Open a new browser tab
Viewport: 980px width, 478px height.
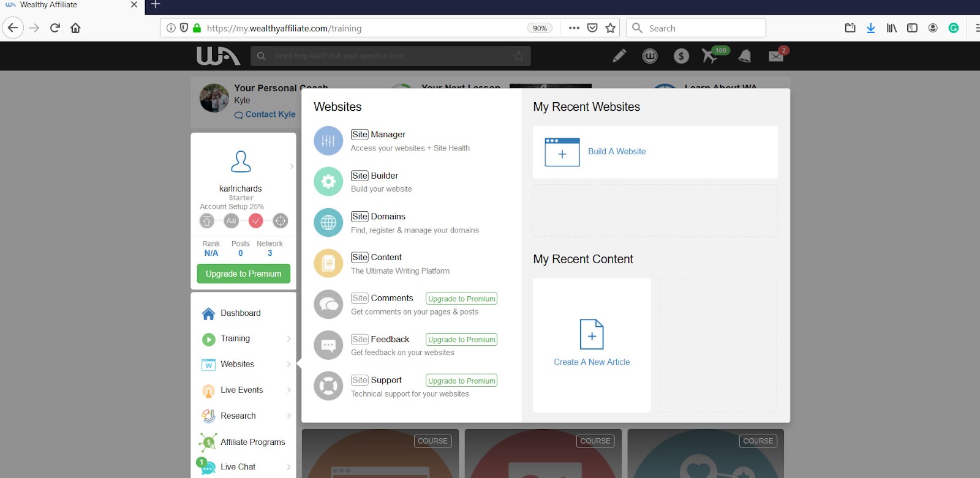tap(156, 6)
